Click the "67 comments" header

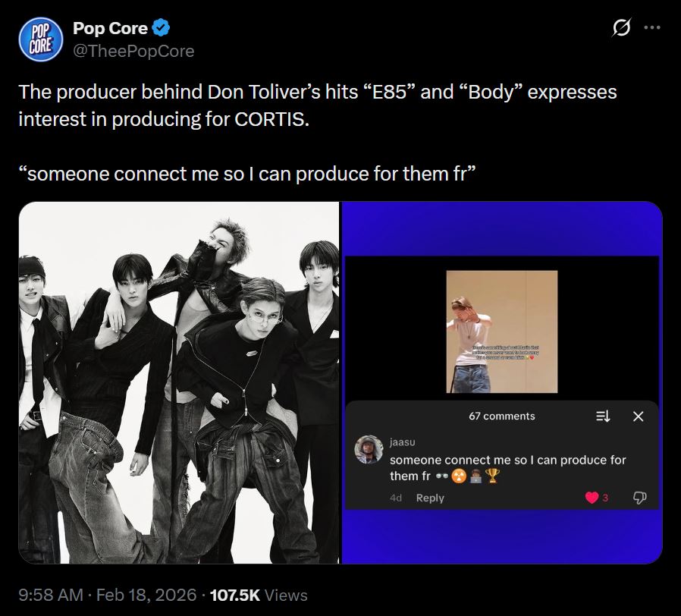(501, 416)
